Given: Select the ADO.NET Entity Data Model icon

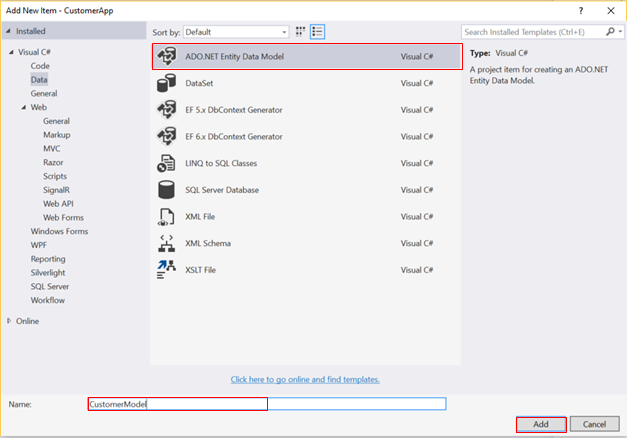Looking at the screenshot, I should click(x=167, y=57).
